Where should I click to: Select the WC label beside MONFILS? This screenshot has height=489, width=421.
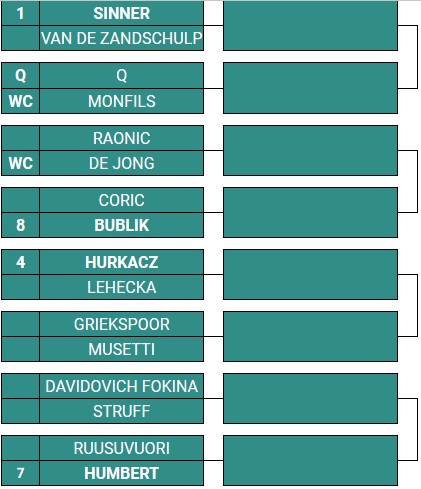(21, 101)
